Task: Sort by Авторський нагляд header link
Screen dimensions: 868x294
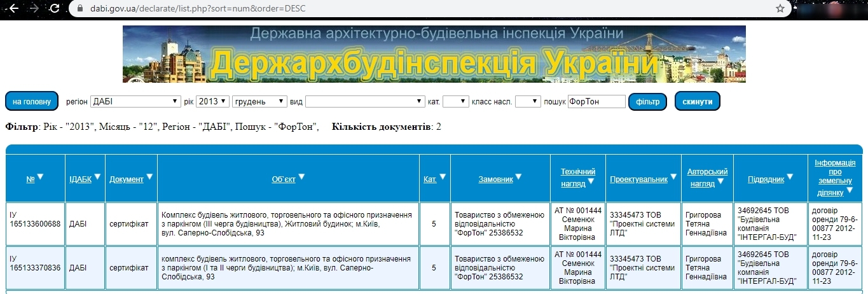Action: click(x=707, y=177)
